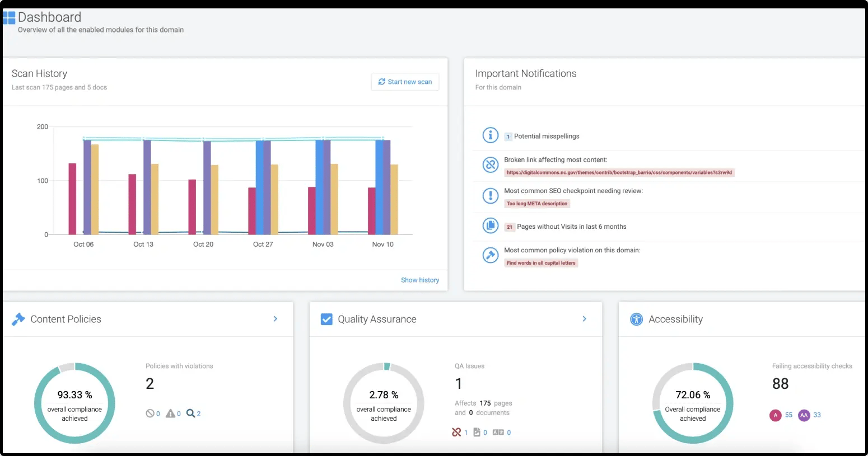The width and height of the screenshot is (868, 456).
Task: Click the broken links icon under QA Issues
Action: pos(457,432)
